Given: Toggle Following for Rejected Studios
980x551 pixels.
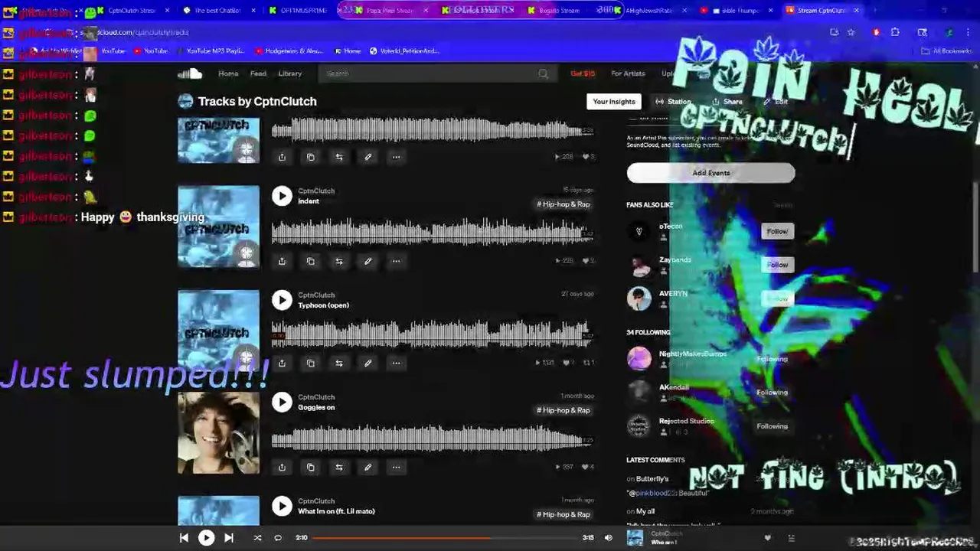Looking at the screenshot, I should (x=772, y=426).
